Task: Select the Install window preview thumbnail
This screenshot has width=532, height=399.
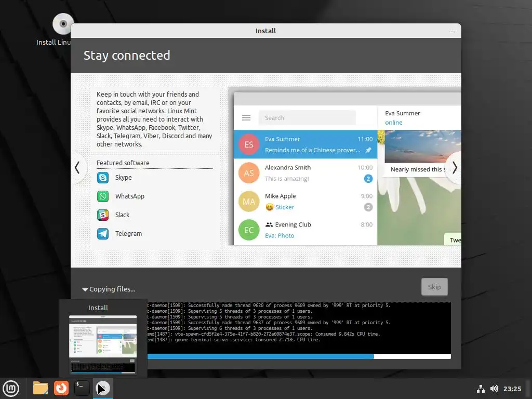Action: (103, 344)
